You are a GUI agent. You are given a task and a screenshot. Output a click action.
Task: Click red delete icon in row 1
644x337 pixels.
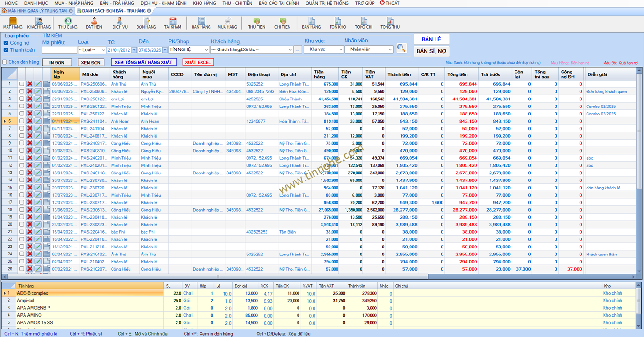click(x=30, y=84)
